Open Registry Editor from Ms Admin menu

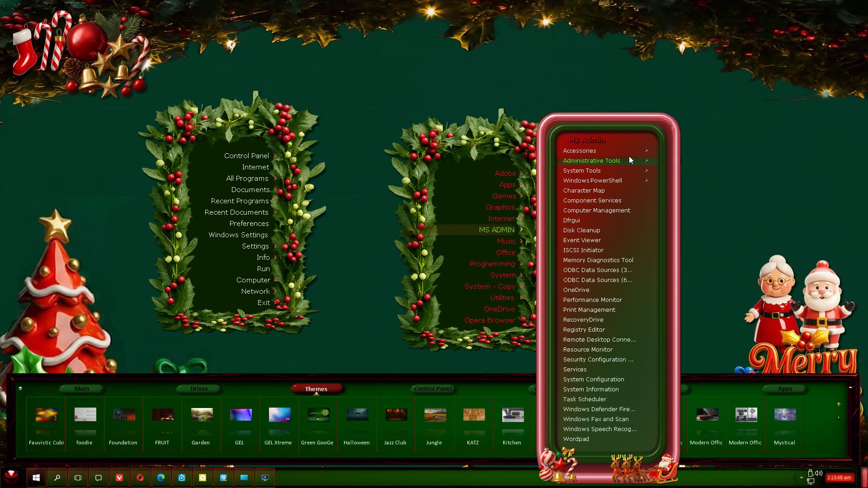click(x=584, y=329)
